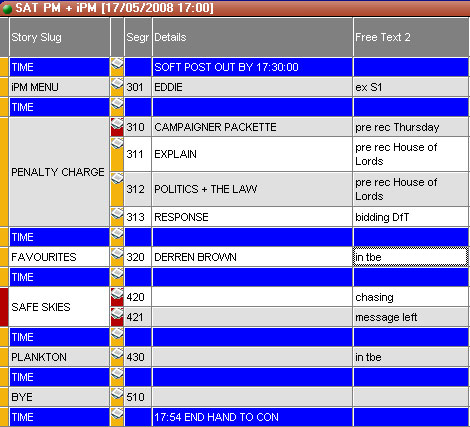Image resolution: width=470 pixels, height=427 pixels.
Task: Select the 'in tbe' field in the FAVOURITES row
Action: (x=411, y=257)
